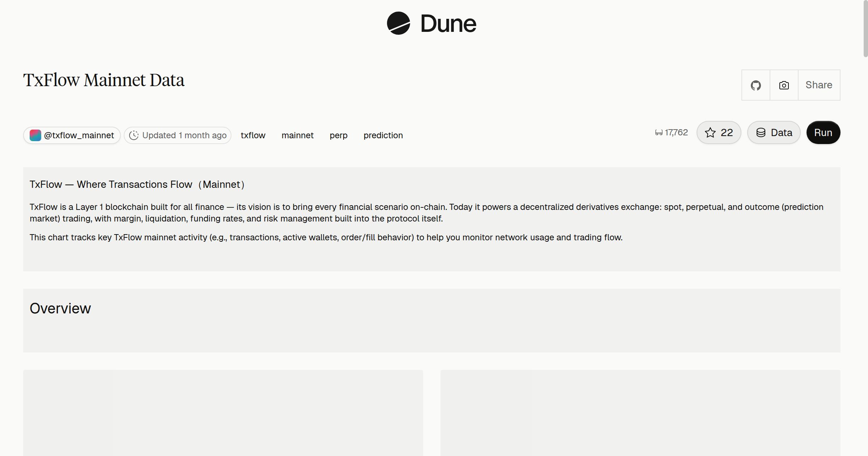Click the paragraph beginning "This chart tracks"
The image size is (868, 456).
point(326,237)
